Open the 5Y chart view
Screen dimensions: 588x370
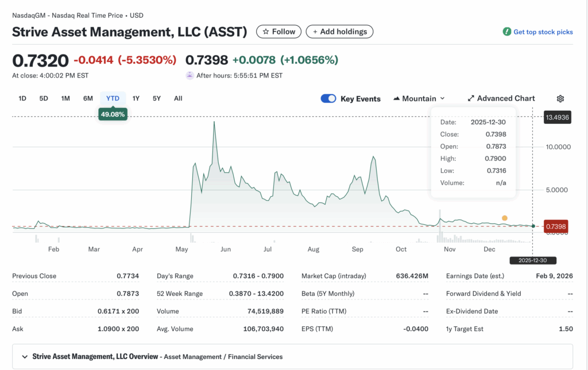tap(157, 98)
